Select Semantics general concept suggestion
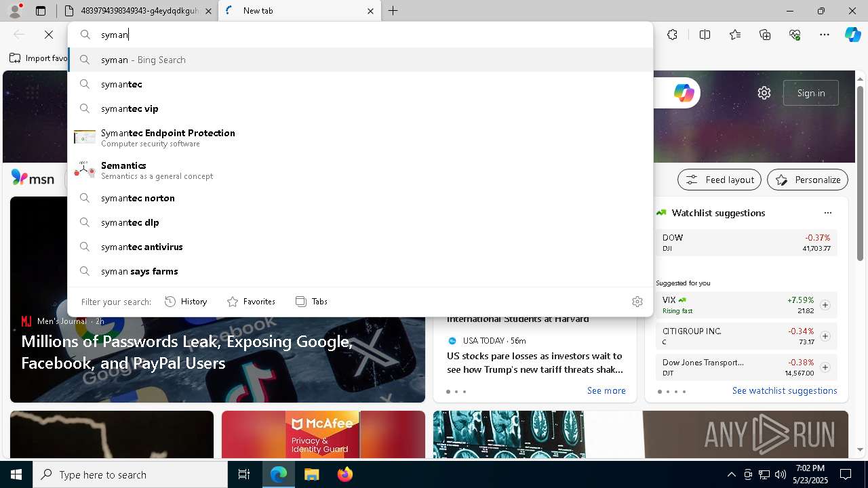The height and width of the screenshot is (488, 868). coord(360,170)
